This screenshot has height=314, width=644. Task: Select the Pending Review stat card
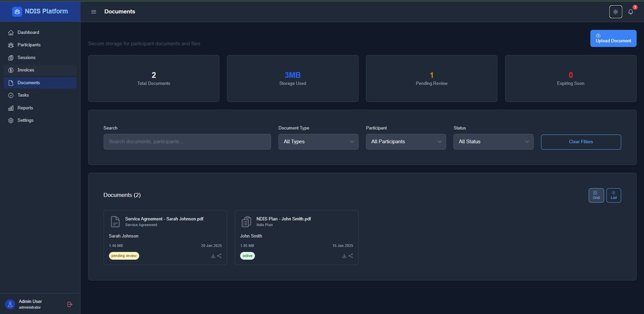click(432, 78)
